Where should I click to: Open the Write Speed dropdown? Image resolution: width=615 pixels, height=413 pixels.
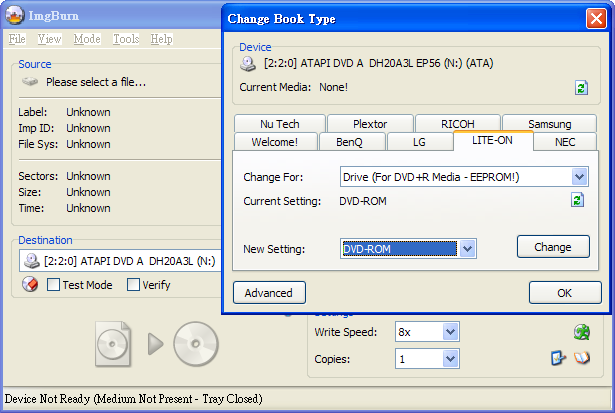(451, 332)
